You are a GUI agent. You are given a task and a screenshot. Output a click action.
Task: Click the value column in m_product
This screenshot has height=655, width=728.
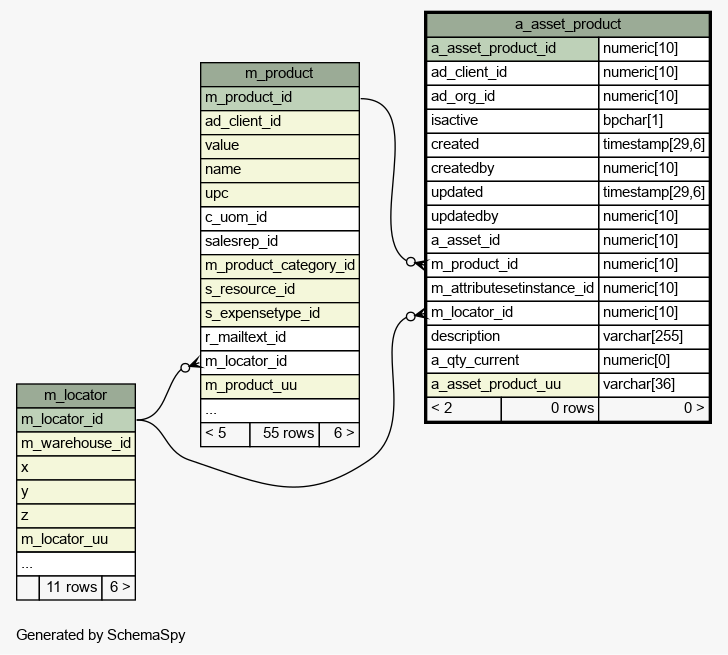[x=280, y=146]
